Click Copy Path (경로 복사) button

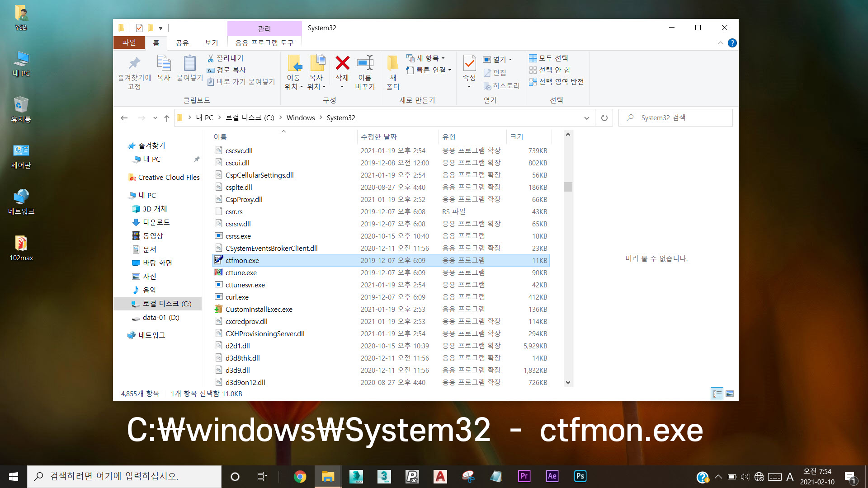226,70
